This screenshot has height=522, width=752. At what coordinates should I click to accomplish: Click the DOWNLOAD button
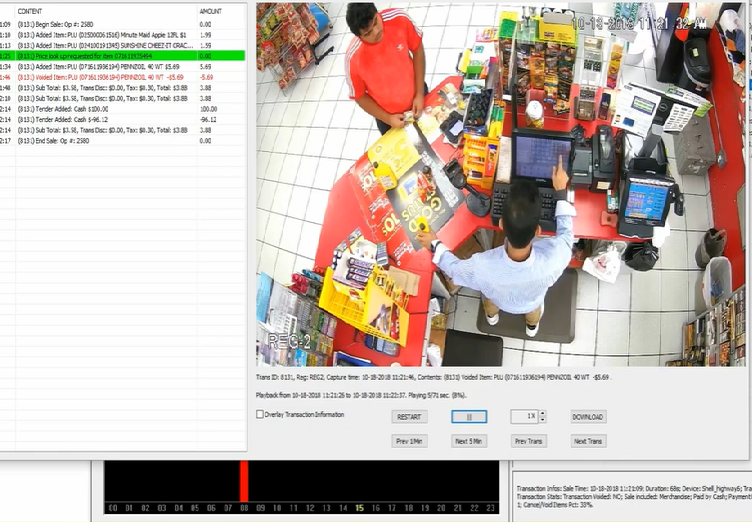click(x=588, y=416)
